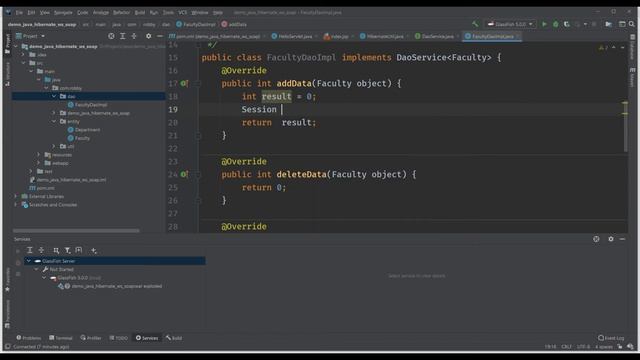The image size is (640, 360).
Task: Expand External Libraries in Project tree
Action: click(16, 196)
